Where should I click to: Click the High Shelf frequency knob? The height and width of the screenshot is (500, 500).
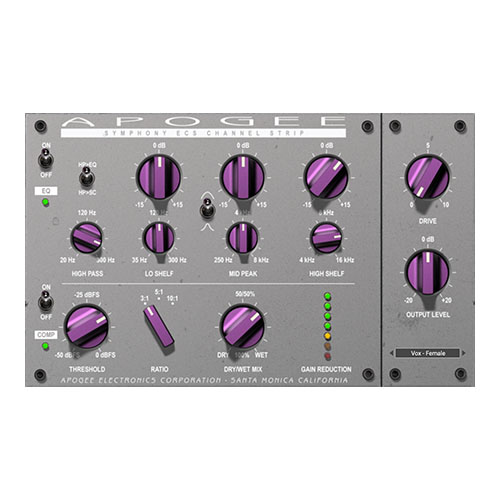326,238
